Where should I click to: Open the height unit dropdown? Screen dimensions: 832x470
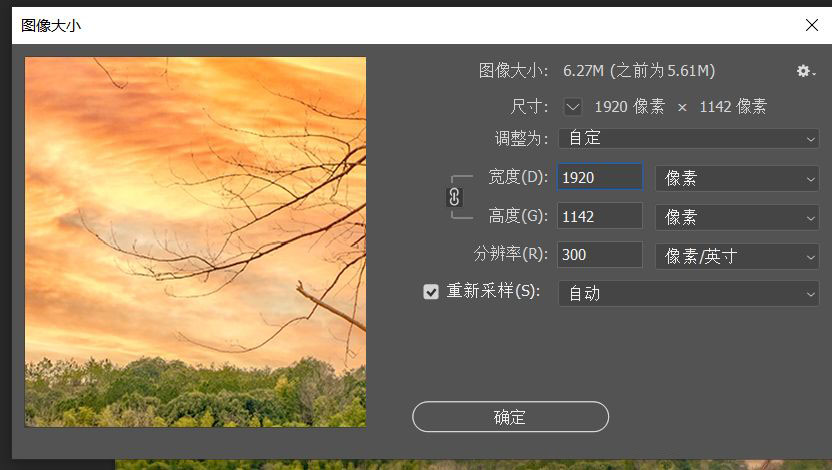pyautogui.click(x=737, y=216)
